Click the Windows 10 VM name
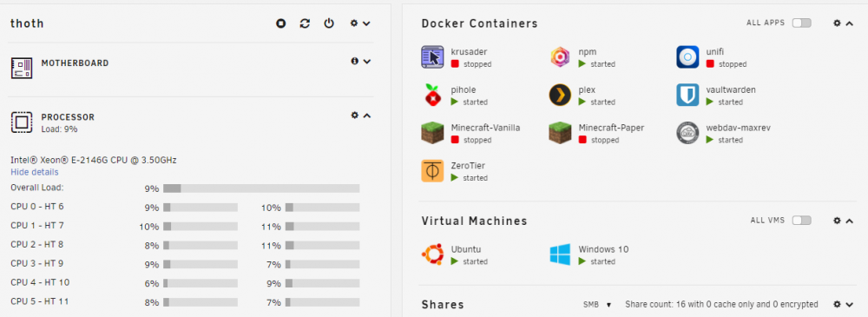This screenshot has width=868, height=317. click(603, 249)
